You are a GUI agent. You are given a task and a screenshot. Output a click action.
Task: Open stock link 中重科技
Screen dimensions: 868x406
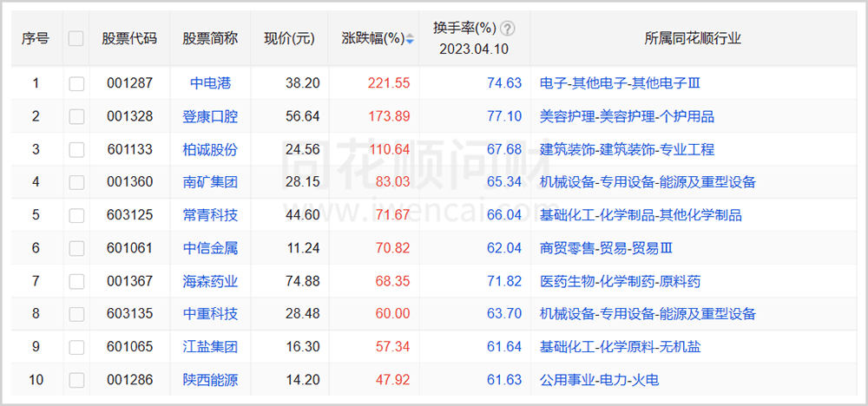coord(210,314)
